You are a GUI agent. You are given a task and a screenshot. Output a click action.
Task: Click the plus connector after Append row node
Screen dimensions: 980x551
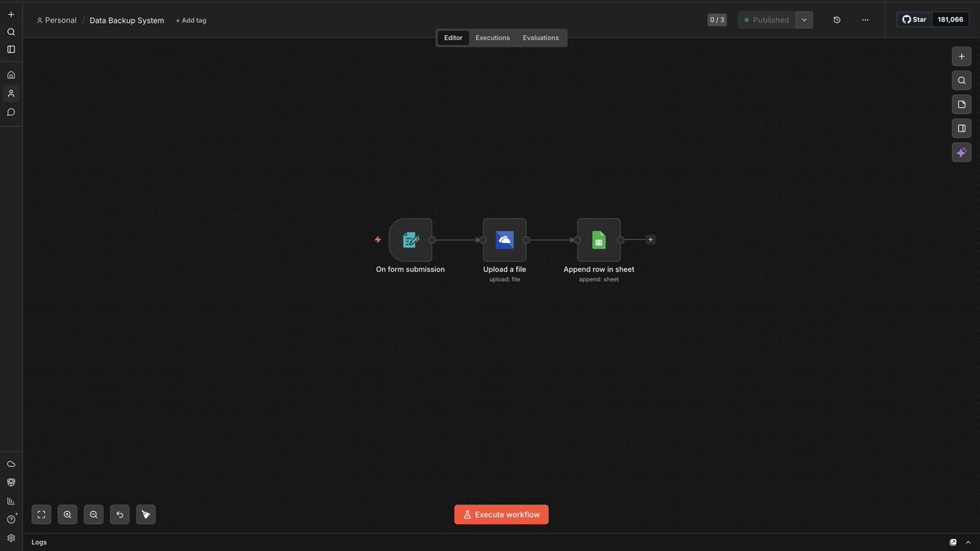[x=650, y=240]
